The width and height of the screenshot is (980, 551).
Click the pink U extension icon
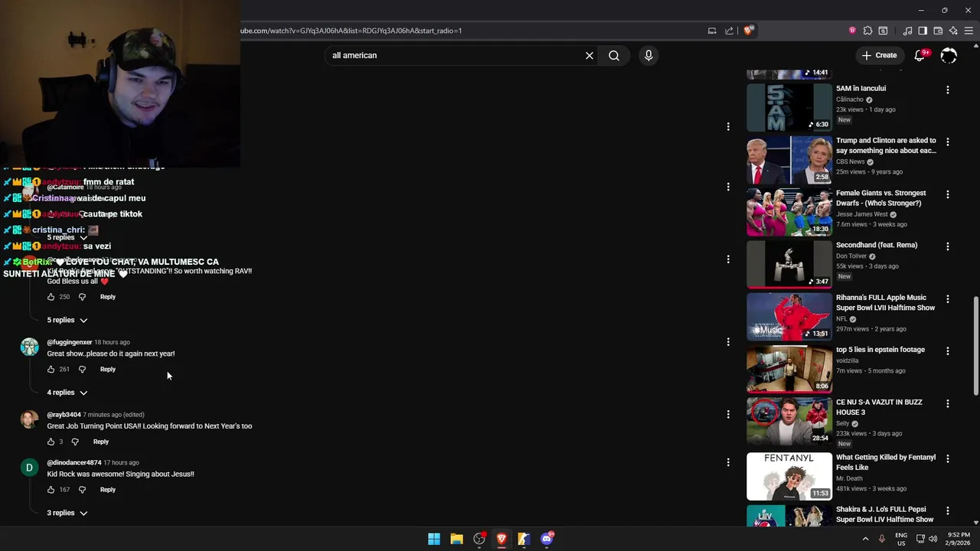[x=852, y=31]
